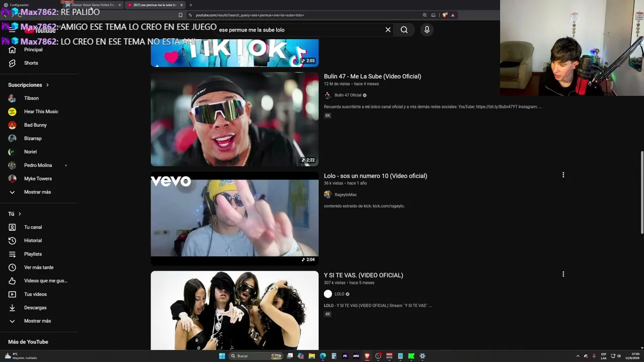
Task: Open options menu for Y SI TE VAS video
Action: pos(563,274)
